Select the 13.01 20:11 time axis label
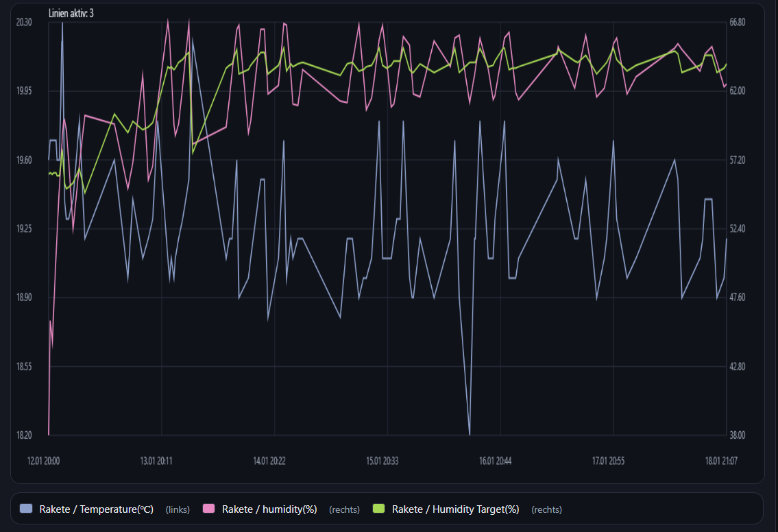This screenshot has height=532, width=778. 156,461
